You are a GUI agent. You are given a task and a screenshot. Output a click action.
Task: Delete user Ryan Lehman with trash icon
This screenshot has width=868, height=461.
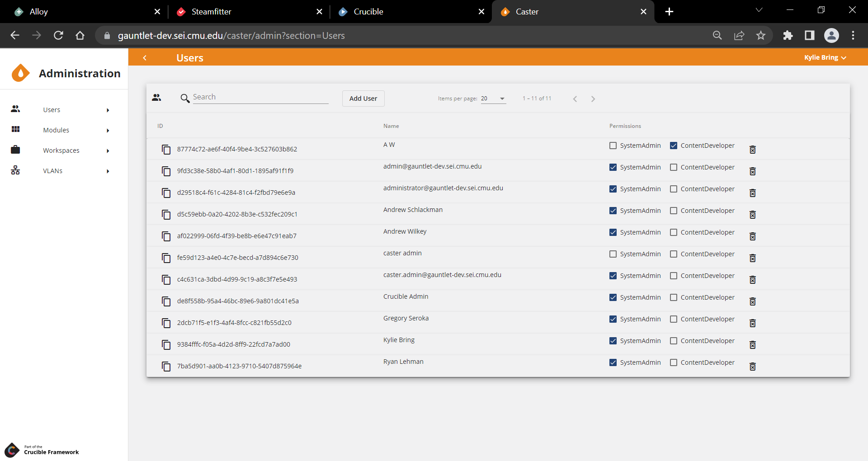(x=752, y=367)
